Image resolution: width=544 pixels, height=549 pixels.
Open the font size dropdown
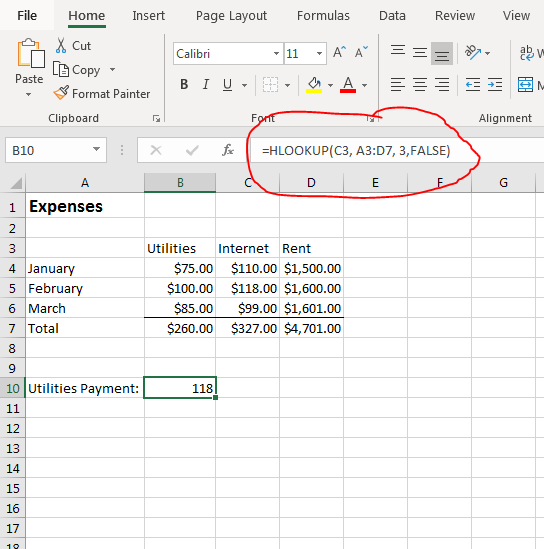(x=319, y=54)
